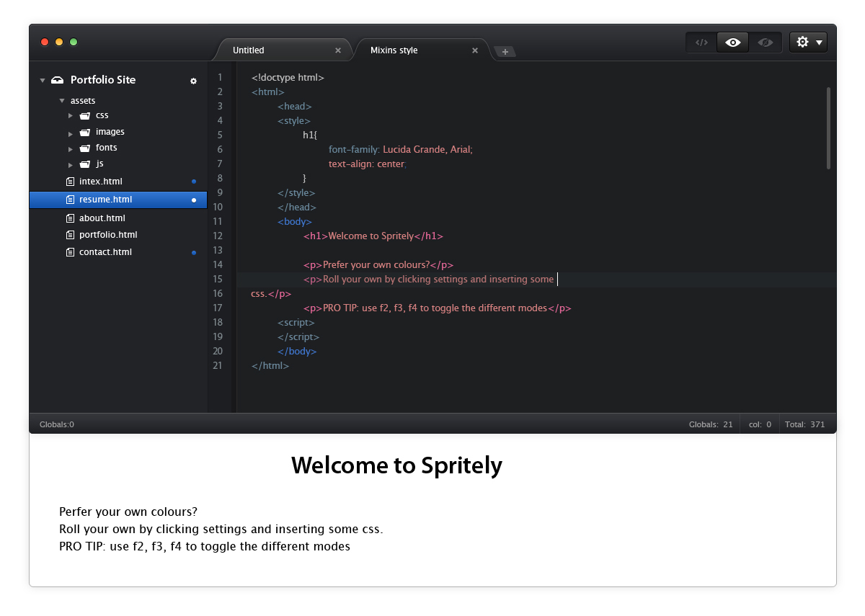
Task: Click the Prefer your own colours code line
Action: pyautogui.click(x=378, y=264)
